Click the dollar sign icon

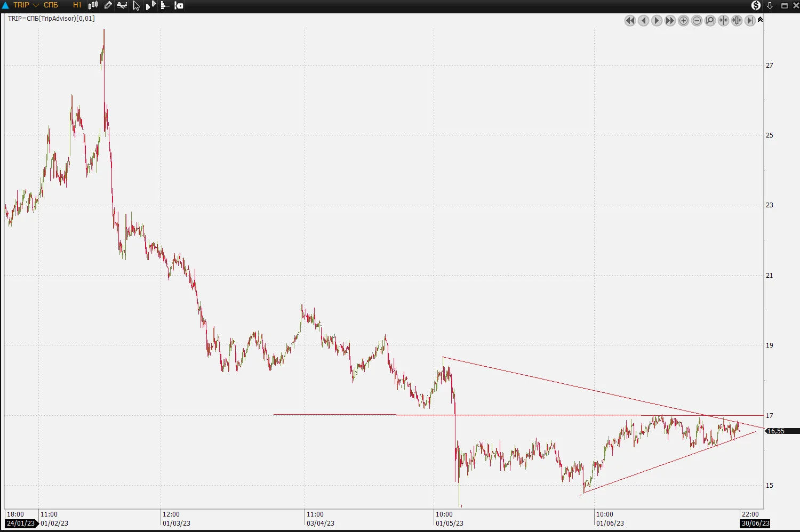[756, 5]
